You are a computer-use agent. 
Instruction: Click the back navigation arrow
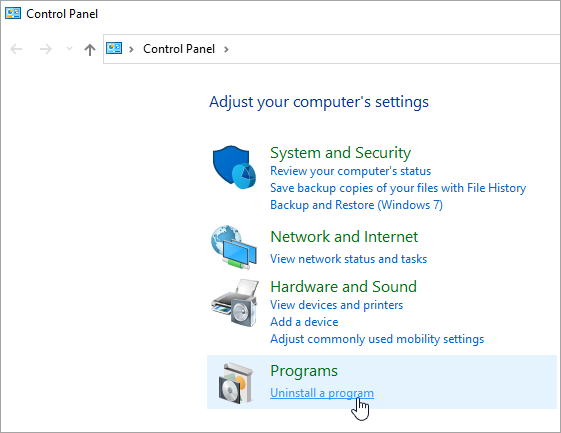click(x=16, y=49)
